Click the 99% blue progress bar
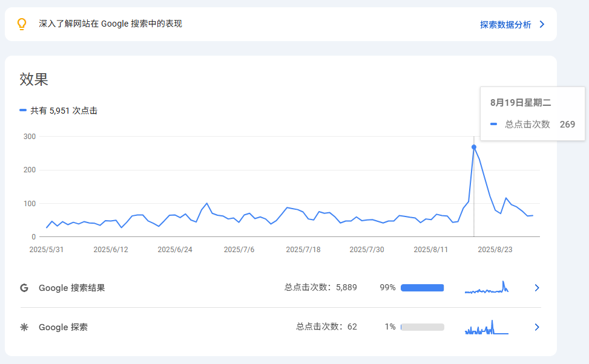Image resolution: width=589 pixels, height=364 pixels. (x=422, y=288)
